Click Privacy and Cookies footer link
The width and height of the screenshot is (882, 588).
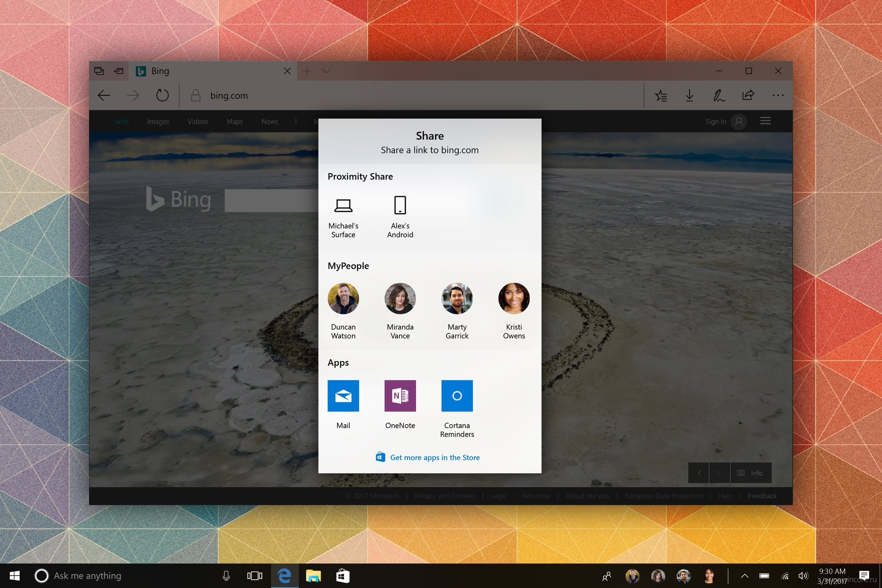[444, 496]
